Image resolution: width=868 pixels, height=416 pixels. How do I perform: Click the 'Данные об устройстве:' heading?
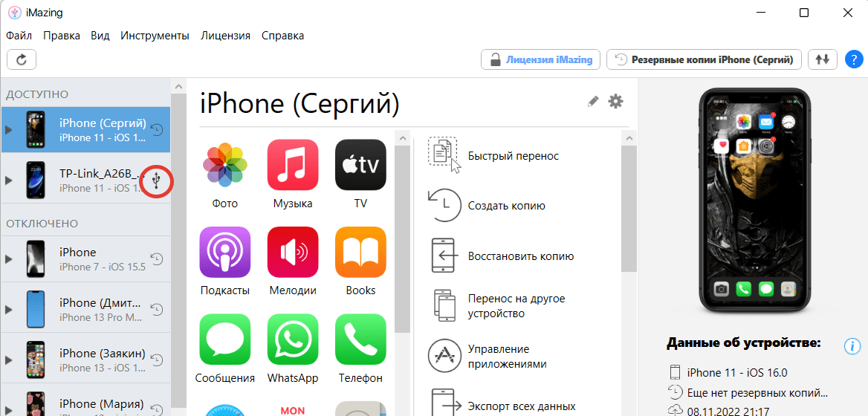pyautogui.click(x=743, y=343)
